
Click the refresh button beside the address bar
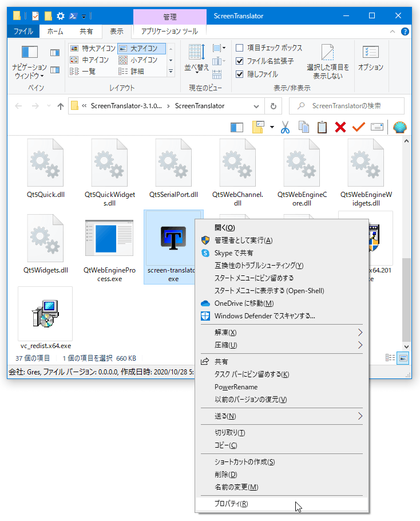274,106
